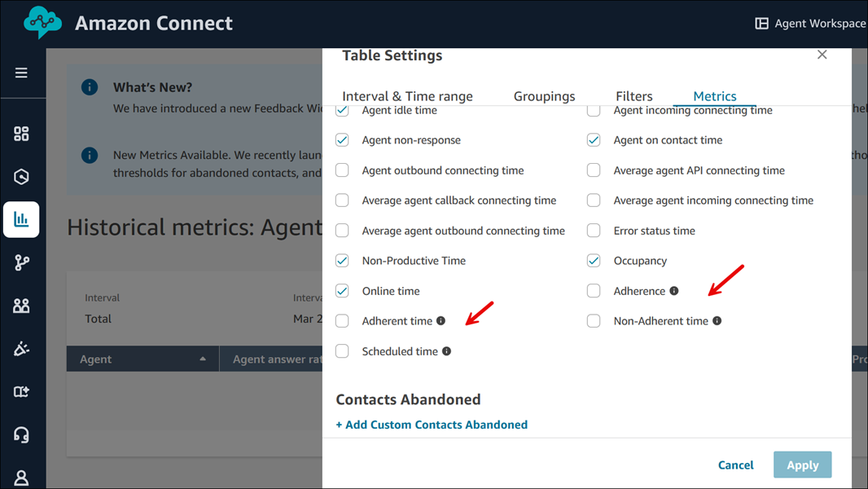
Task: Apply the table settings changes
Action: point(802,465)
